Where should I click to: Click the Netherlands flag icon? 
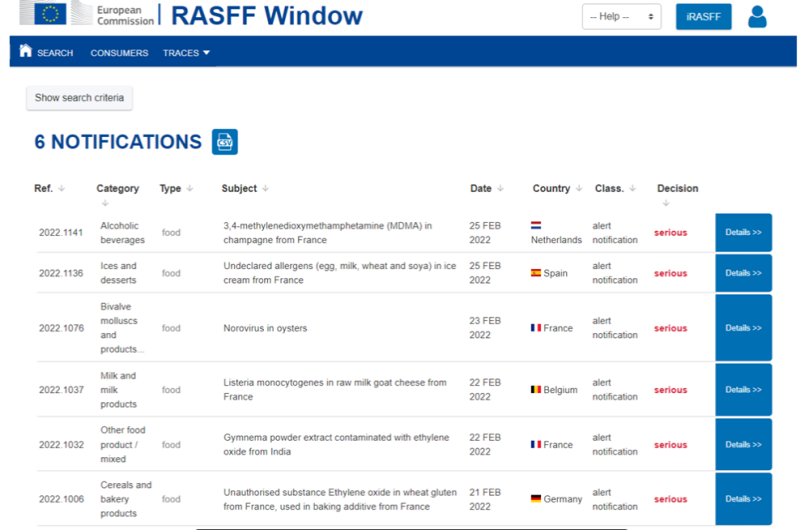[536, 225]
